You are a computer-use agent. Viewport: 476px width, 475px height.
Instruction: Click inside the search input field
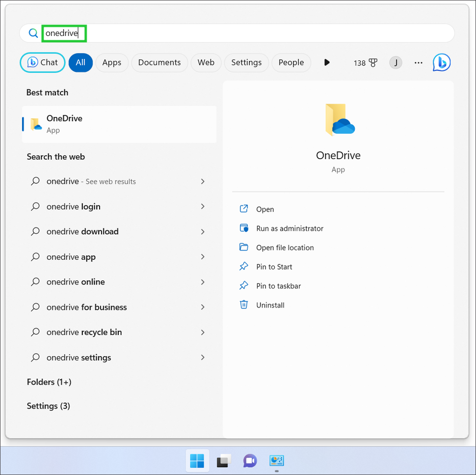(64, 33)
